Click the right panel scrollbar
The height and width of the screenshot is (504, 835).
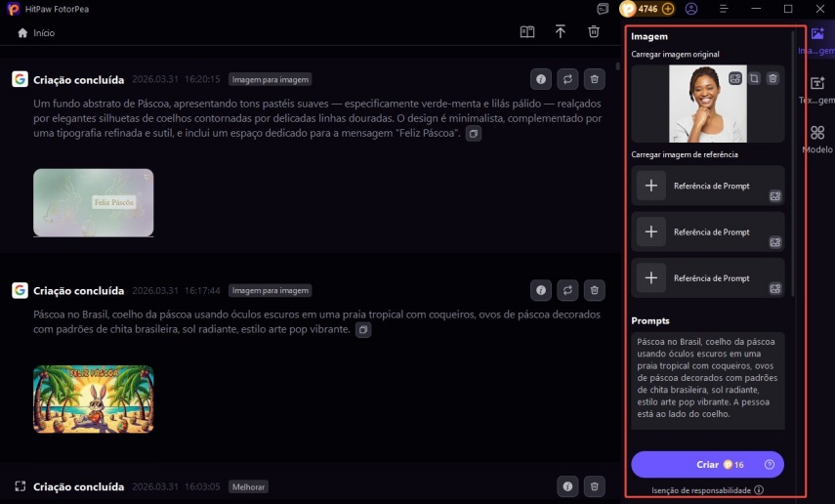pyautogui.click(x=793, y=162)
